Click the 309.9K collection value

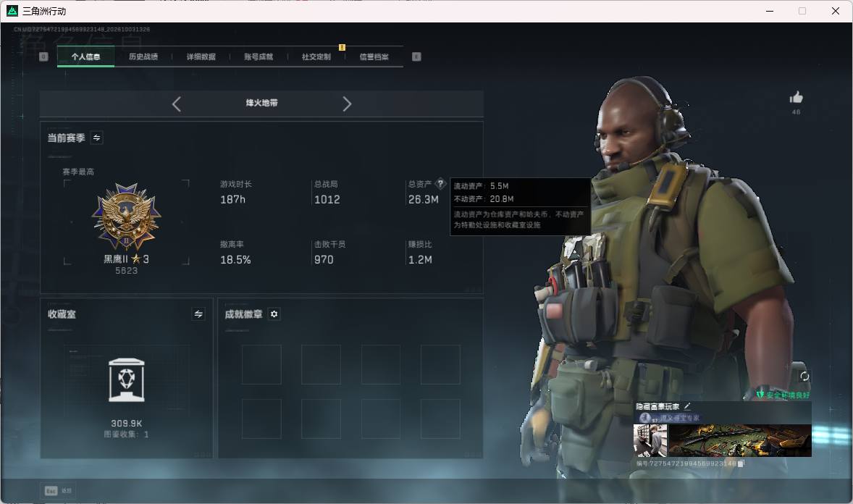coord(127,424)
